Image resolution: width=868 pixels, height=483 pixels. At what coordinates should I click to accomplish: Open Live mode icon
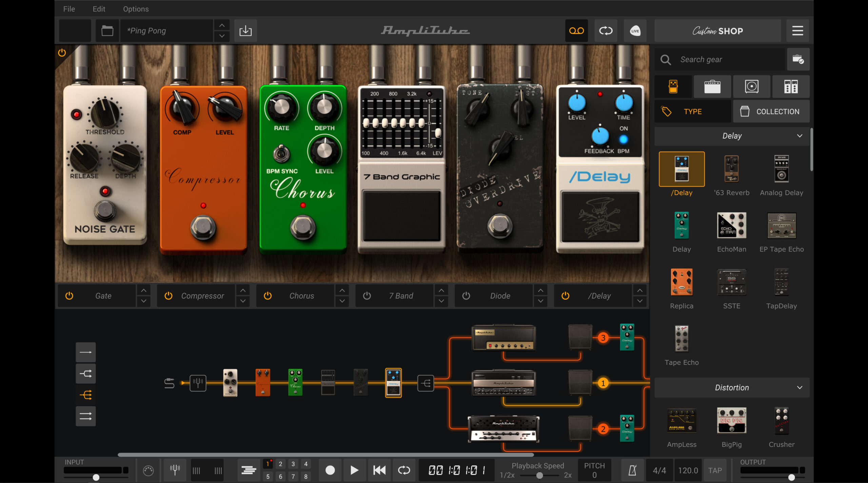(635, 31)
